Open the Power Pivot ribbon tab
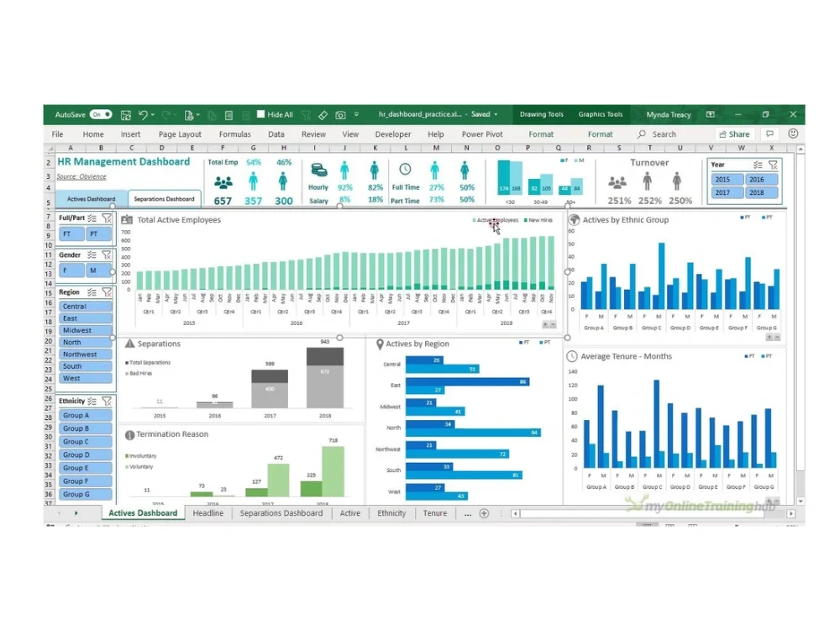840x630 pixels. [481, 134]
